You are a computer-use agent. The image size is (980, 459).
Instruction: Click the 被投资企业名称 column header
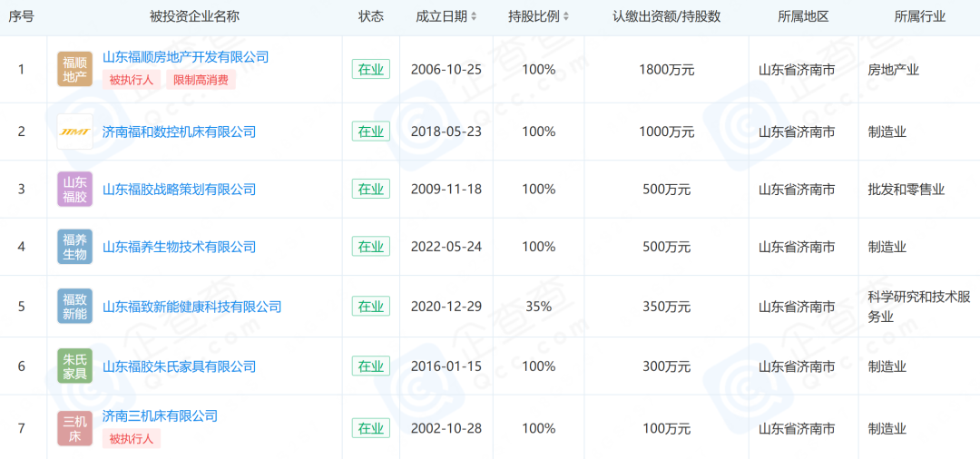click(x=194, y=17)
